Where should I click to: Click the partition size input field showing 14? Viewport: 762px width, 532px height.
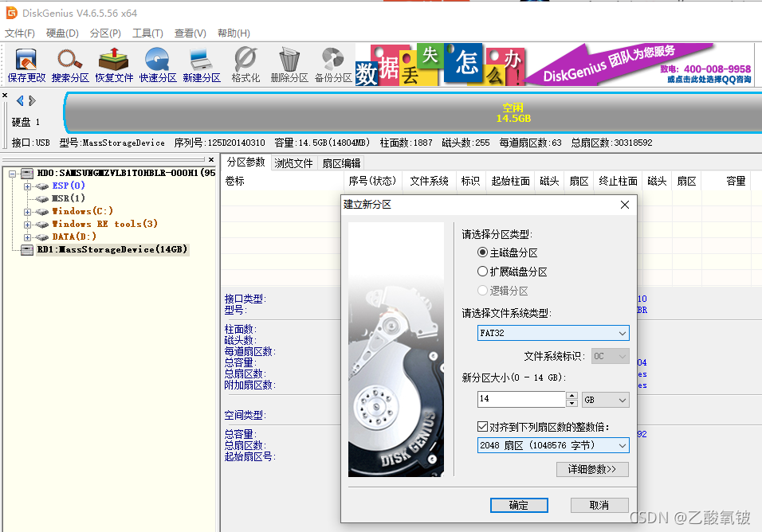pos(521,399)
